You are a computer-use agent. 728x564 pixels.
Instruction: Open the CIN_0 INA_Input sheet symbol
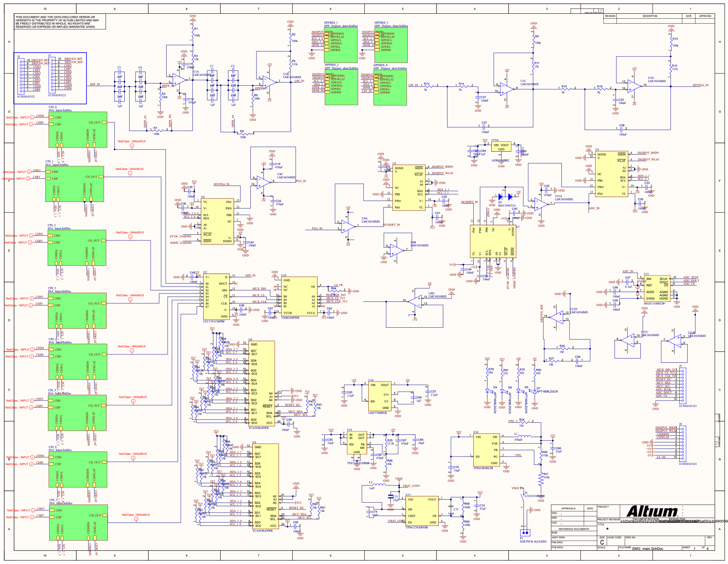coord(78,130)
